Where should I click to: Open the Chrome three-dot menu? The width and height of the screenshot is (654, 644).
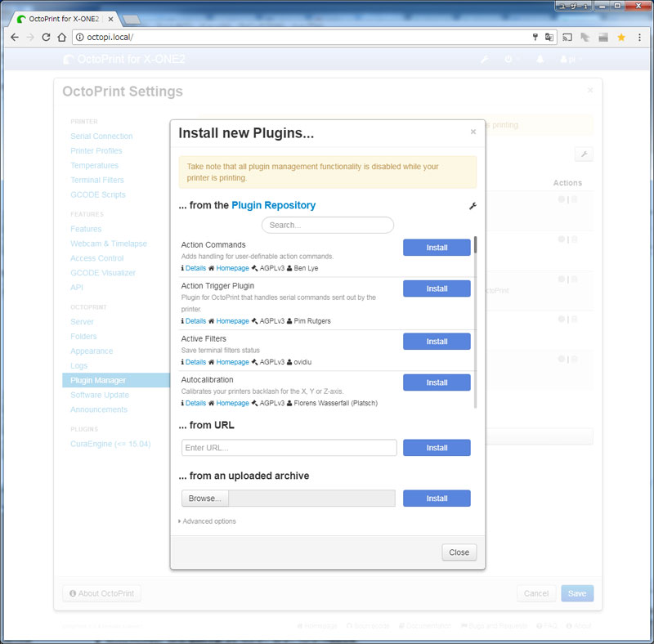click(x=639, y=37)
